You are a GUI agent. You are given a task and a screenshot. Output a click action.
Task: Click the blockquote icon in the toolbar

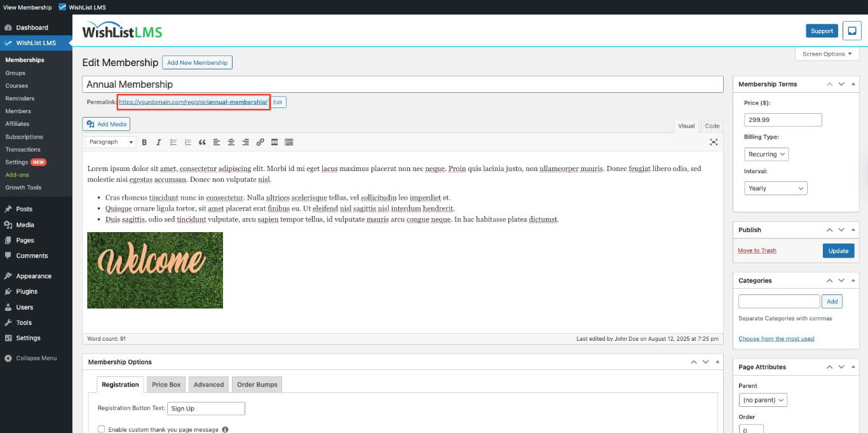click(202, 142)
